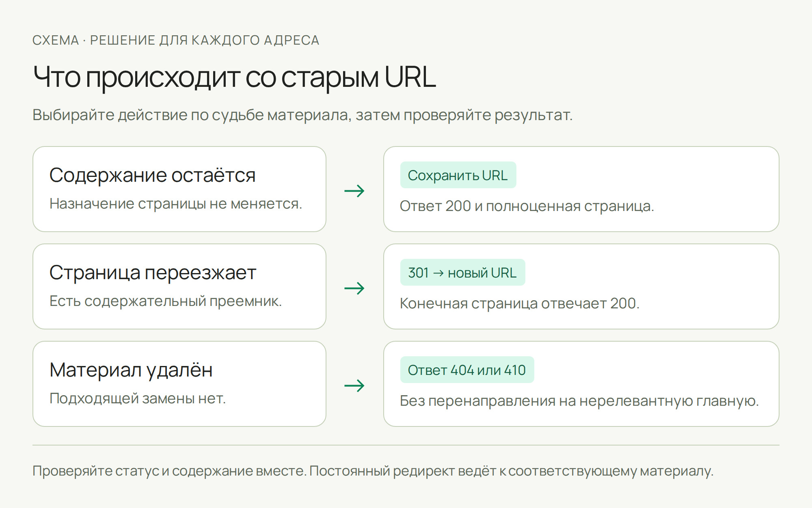Viewport: 812px width, 508px height.
Task: Click text "Без перенаправления на нерелевантную главную."
Action: coord(579,401)
